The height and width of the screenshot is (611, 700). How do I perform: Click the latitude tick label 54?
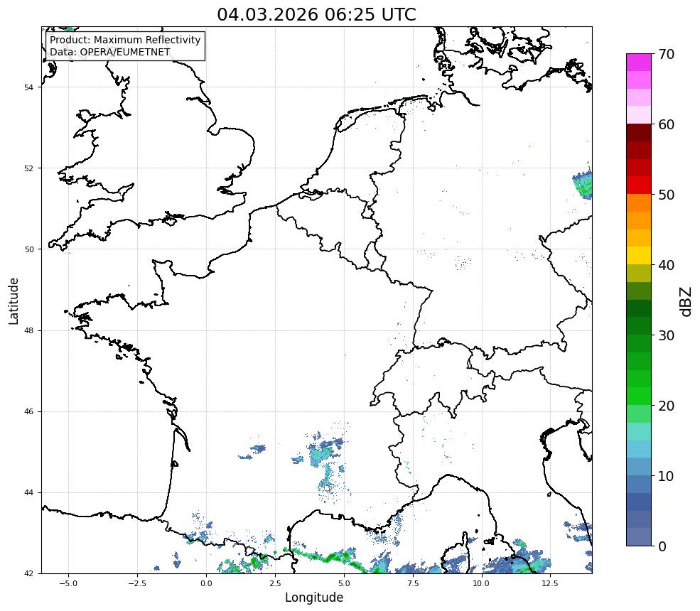point(28,87)
